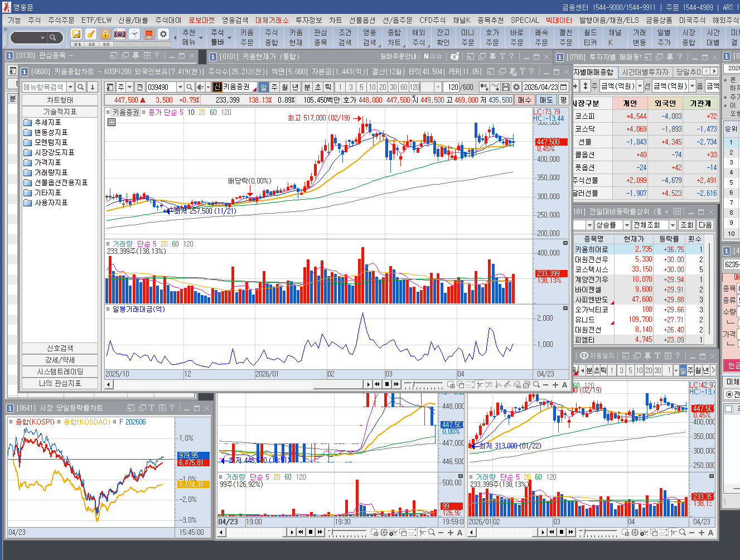Open the 주식주문 menu in the menu bar
Screen dimensions: 740x560
(61, 20)
